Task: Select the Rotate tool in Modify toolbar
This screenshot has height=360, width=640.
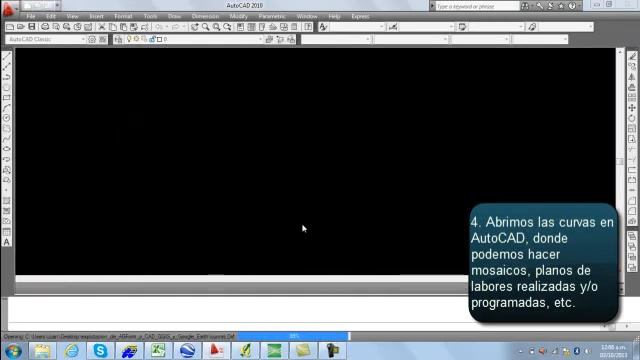Action: click(x=632, y=118)
